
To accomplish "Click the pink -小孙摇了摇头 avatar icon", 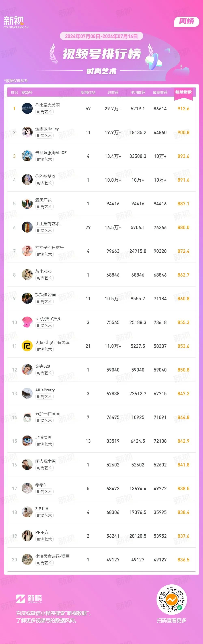I will tap(27, 322).
